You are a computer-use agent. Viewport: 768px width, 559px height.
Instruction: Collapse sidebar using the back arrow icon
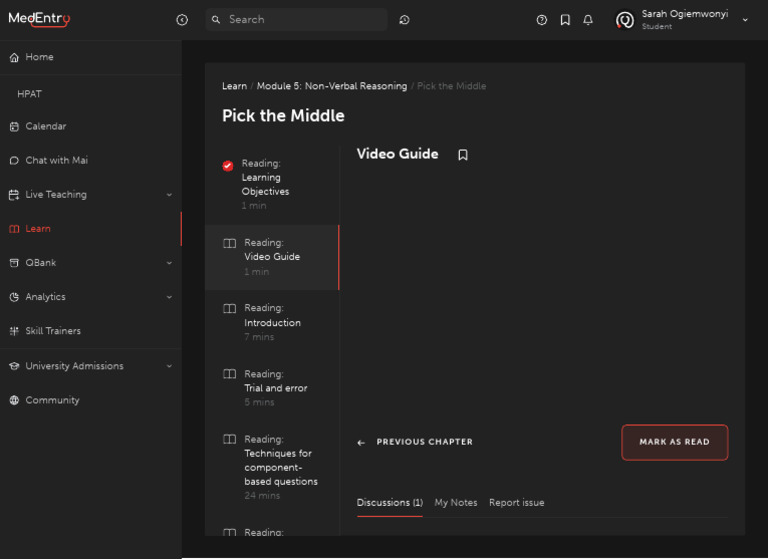[182, 20]
